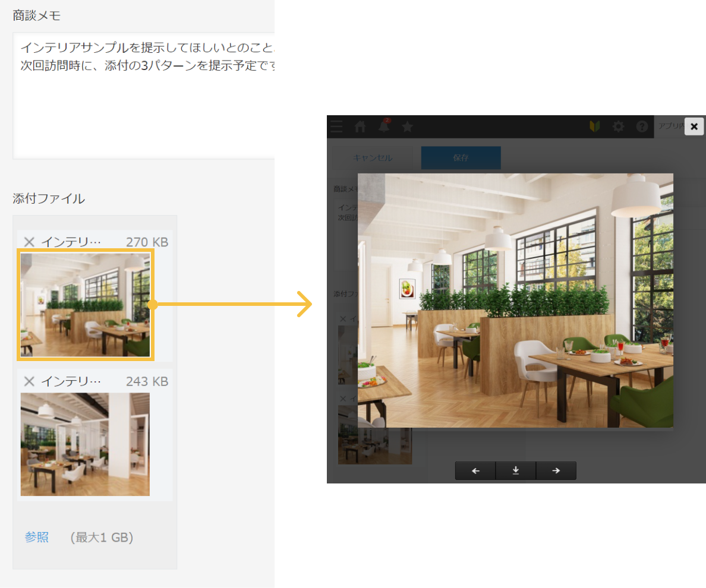Select the アプリ内 tab at top right

pyautogui.click(x=670, y=127)
